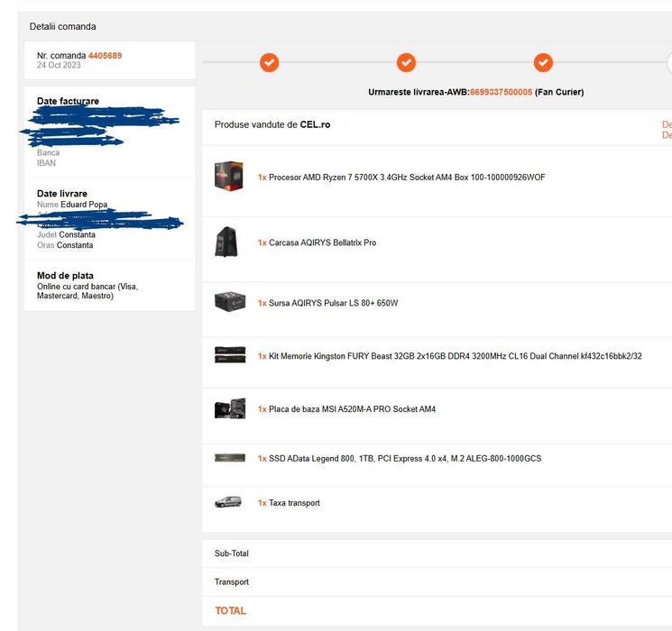Click the third completed order step checkmark
The image size is (672, 631).
pyautogui.click(x=543, y=62)
